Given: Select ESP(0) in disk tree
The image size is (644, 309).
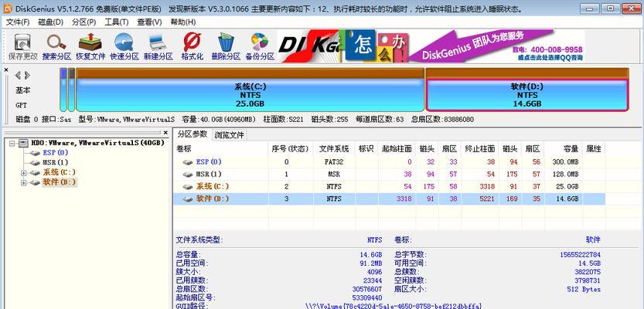Looking at the screenshot, I should point(56,153).
